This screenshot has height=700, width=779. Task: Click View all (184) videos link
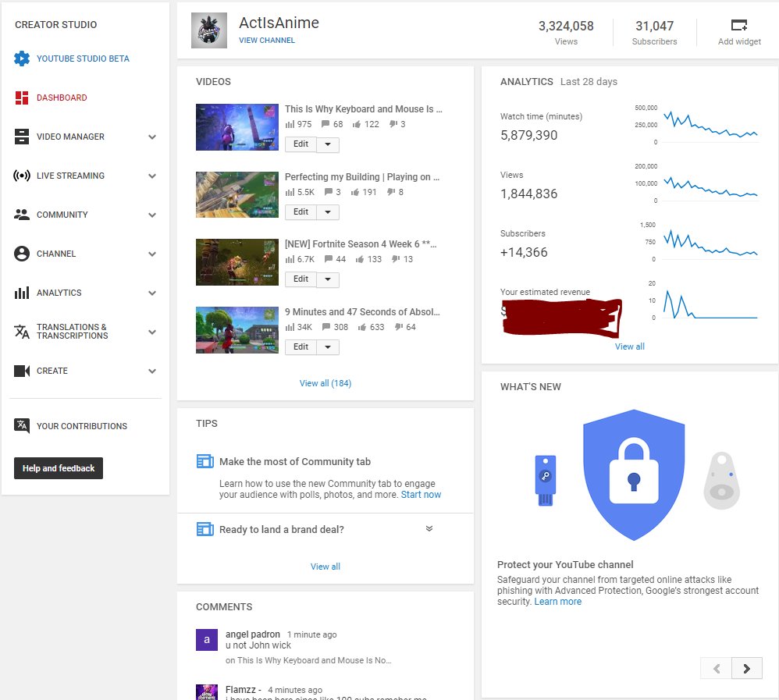[x=325, y=383]
